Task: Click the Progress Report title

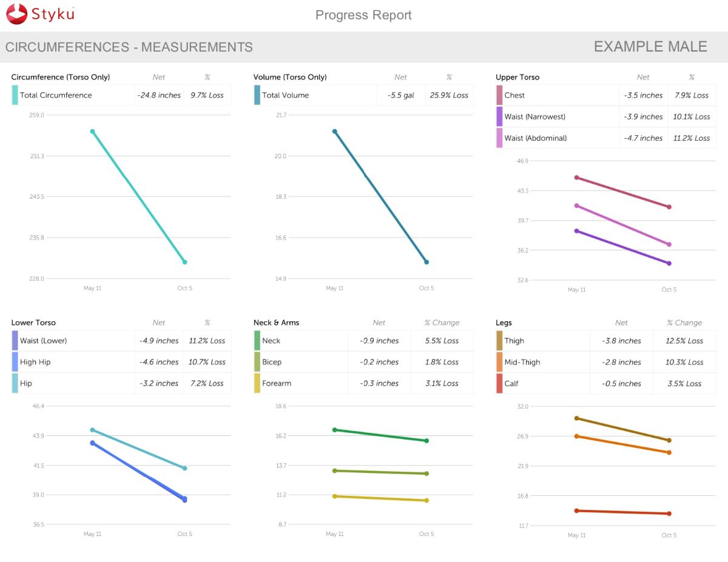Action: coord(363,15)
